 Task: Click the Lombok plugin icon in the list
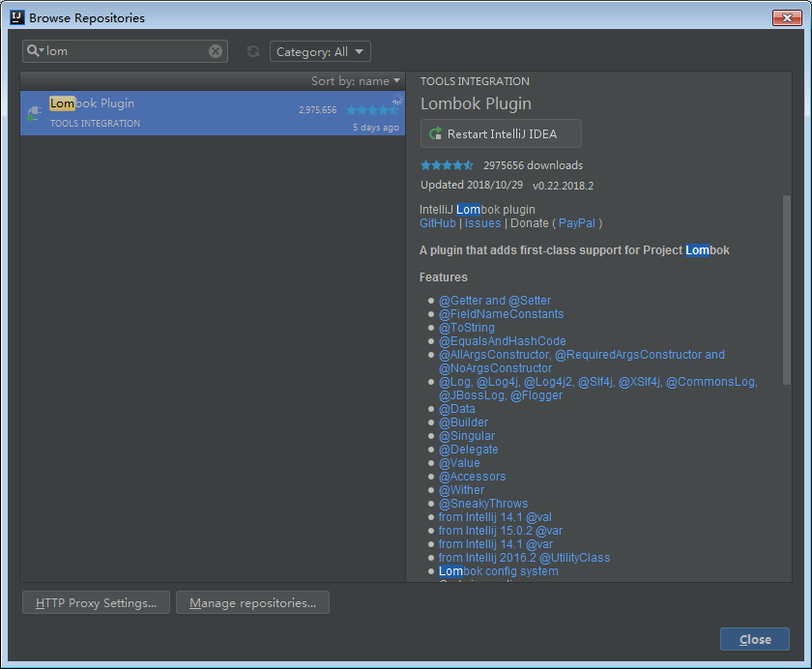pos(34,113)
